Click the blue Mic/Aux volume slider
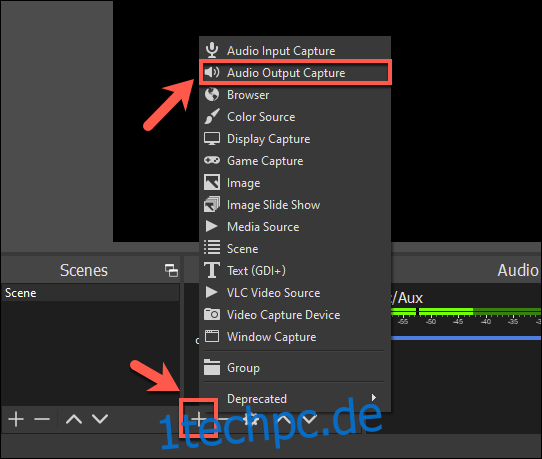542x459 pixels. [x=466, y=338]
